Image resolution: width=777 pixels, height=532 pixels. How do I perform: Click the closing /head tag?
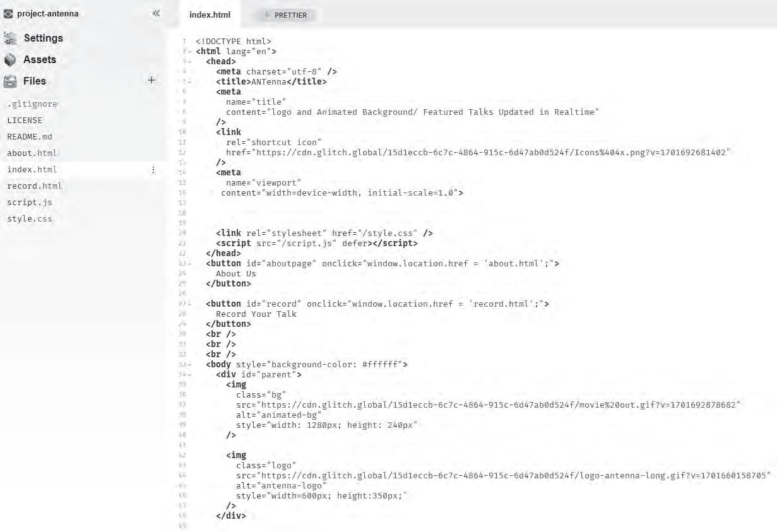pos(223,254)
